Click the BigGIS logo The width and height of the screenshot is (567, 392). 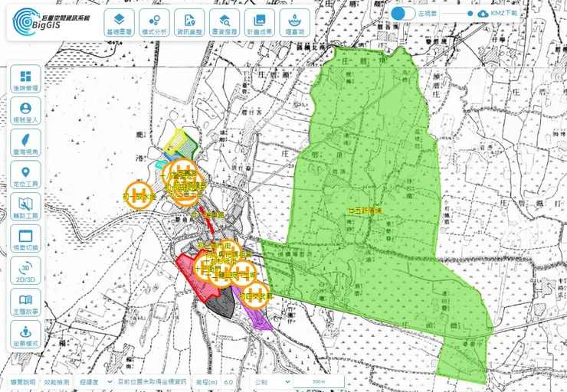tap(51, 22)
